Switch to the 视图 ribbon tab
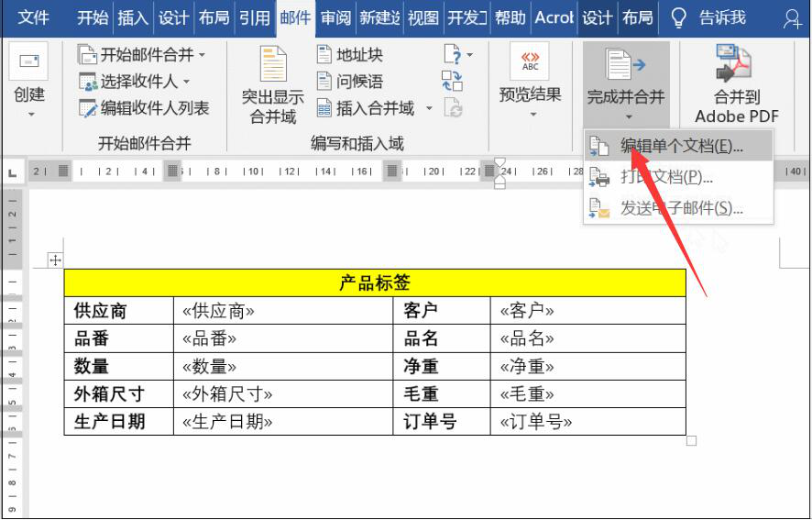The height and width of the screenshot is (520, 812). [x=423, y=17]
